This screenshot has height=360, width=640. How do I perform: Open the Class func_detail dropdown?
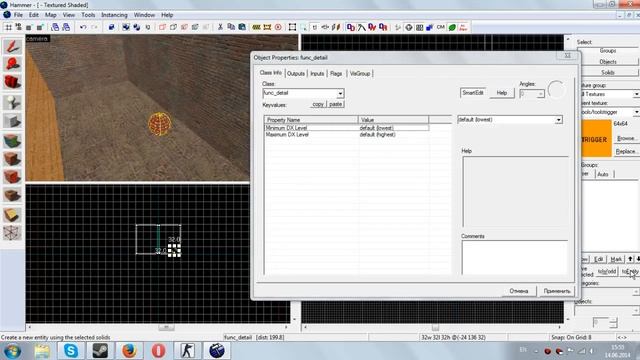(x=340, y=93)
